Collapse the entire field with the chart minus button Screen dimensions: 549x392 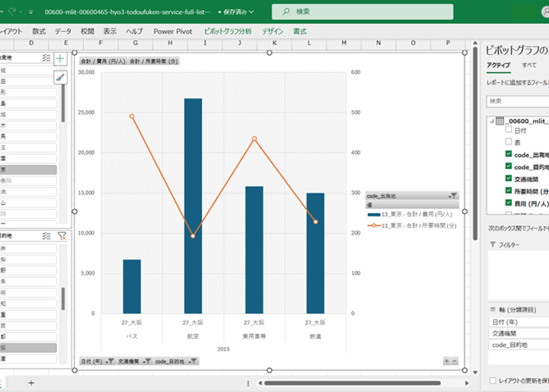(455, 361)
